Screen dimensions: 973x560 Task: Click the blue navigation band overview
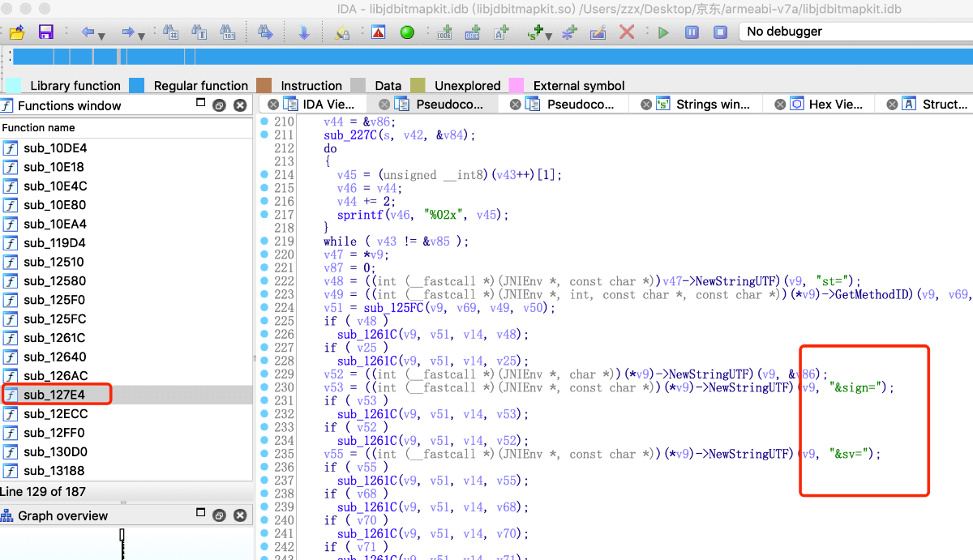(486, 57)
